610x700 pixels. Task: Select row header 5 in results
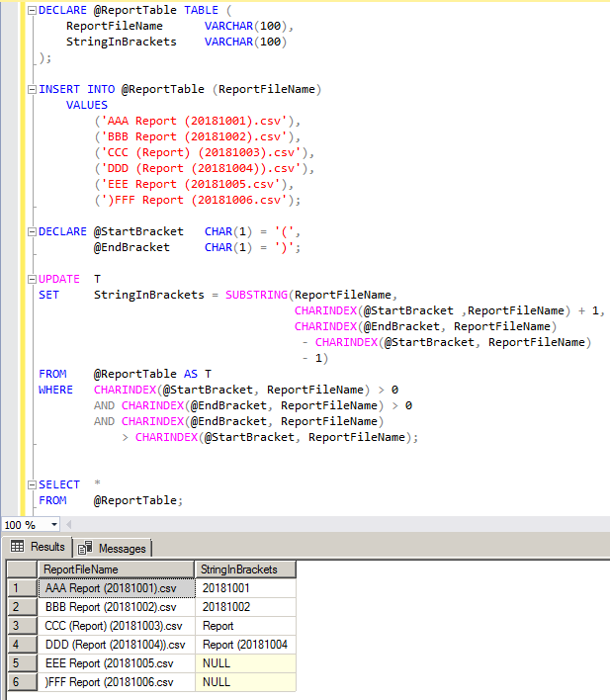coord(22,663)
